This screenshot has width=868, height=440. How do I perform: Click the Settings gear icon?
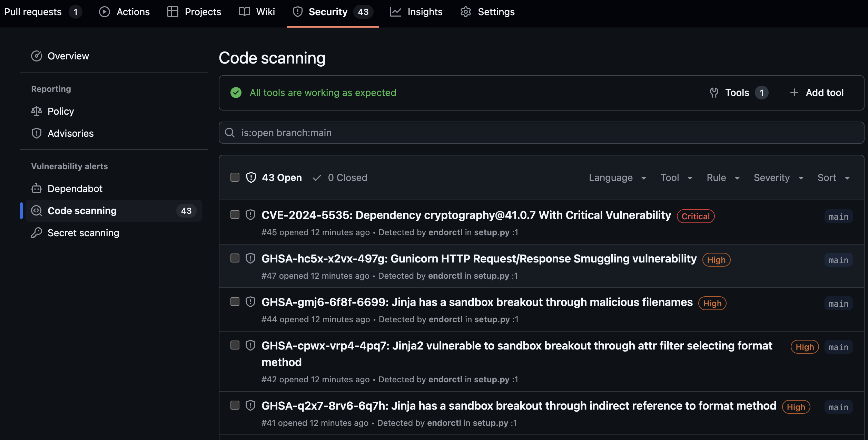pos(466,12)
